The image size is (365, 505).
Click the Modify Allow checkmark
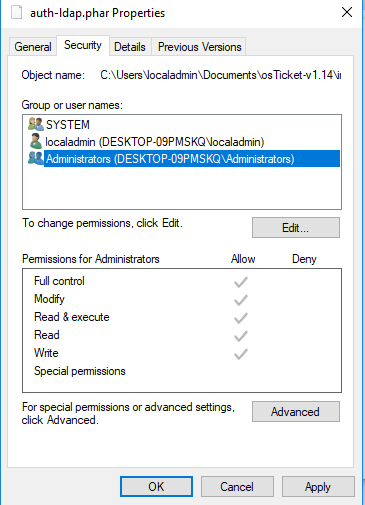241,300
